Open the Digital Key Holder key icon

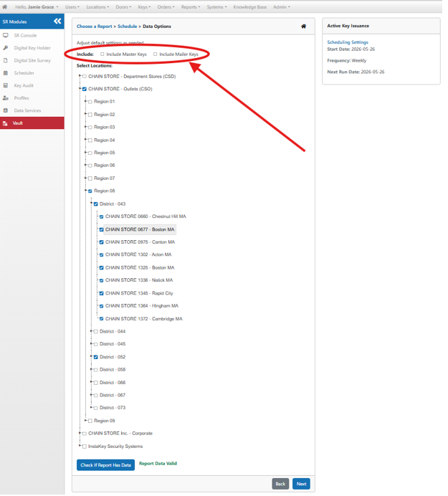(x=6, y=48)
